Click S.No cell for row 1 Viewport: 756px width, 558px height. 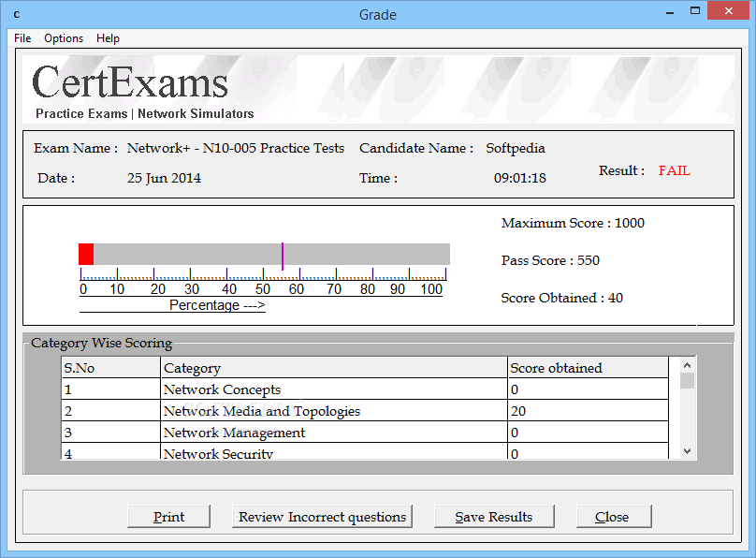pos(110,389)
